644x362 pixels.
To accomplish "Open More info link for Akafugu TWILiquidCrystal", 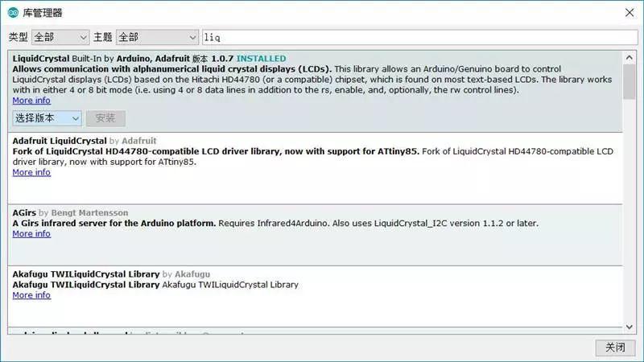I will pos(31,295).
